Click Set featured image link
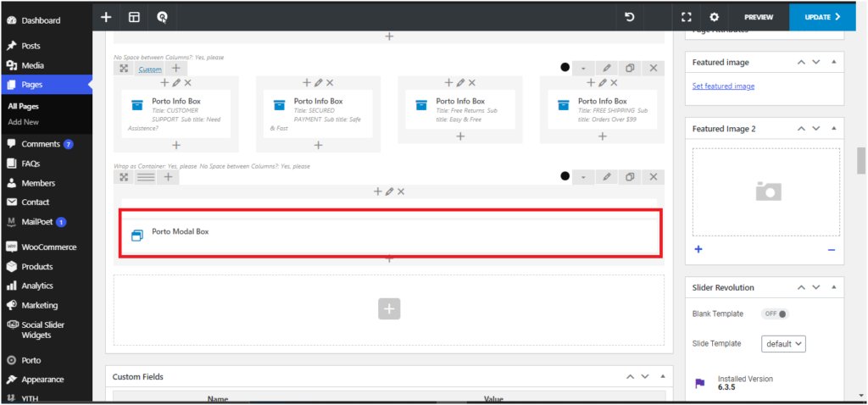The width and height of the screenshot is (868, 405). pyautogui.click(x=723, y=86)
